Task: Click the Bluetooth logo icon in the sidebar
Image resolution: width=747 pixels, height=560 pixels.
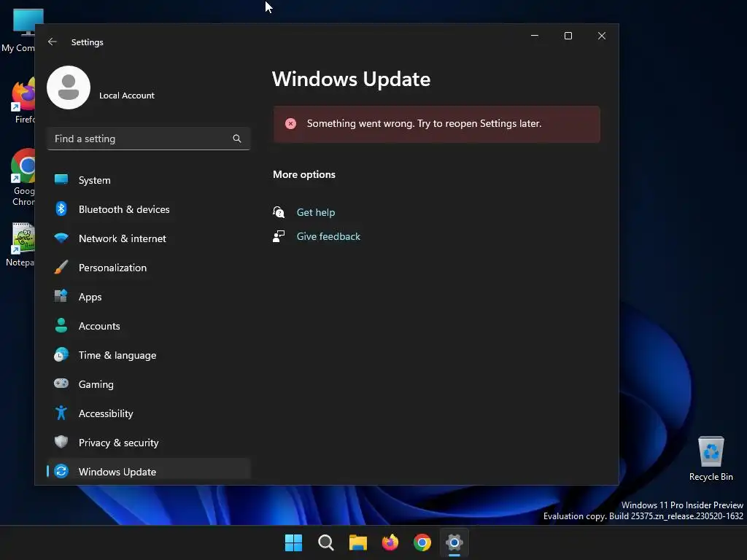Action: [x=61, y=209]
